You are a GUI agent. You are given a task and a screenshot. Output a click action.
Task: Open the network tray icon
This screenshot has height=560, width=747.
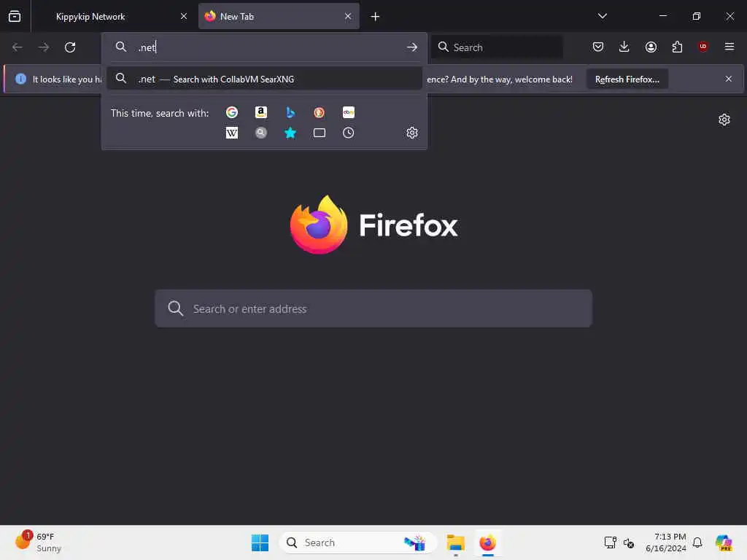pyautogui.click(x=611, y=542)
